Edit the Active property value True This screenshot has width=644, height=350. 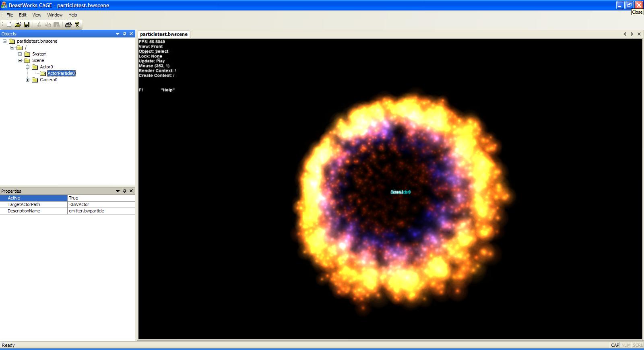pos(101,198)
